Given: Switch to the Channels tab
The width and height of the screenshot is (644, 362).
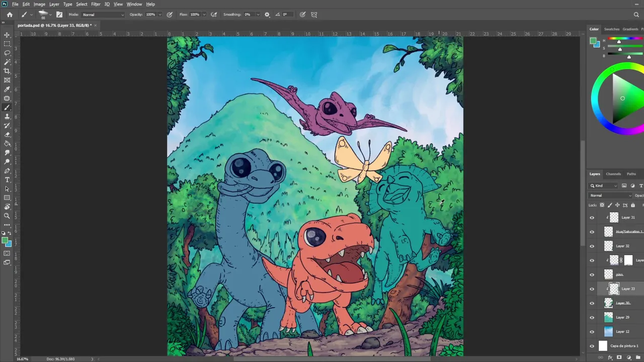Looking at the screenshot, I should pyautogui.click(x=613, y=174).
